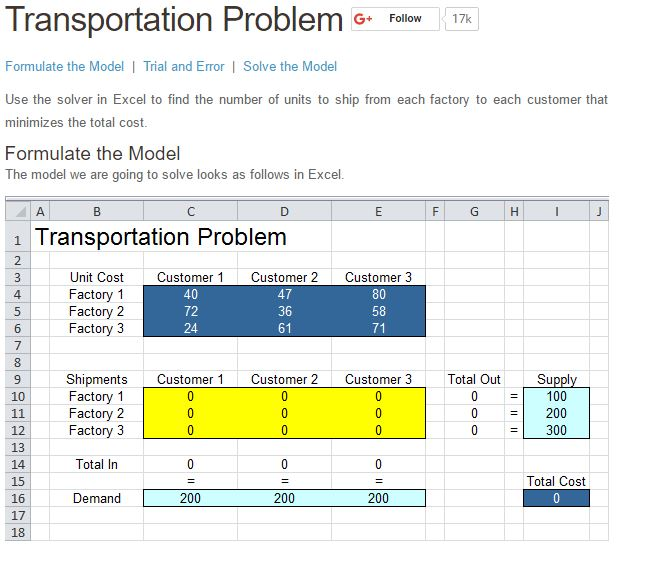Go to the Trial and Error link
This screenshot has width=645, height=578.
coord(184,66)
